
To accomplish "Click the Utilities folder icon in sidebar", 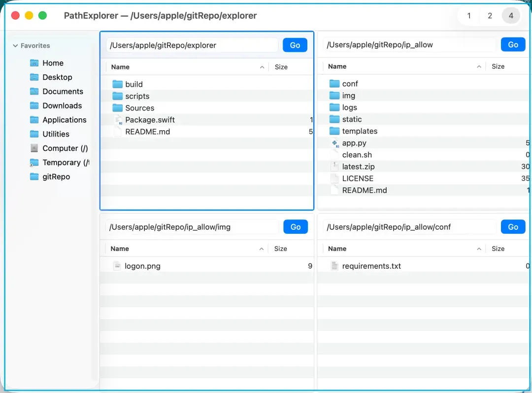I will [34, 134].
